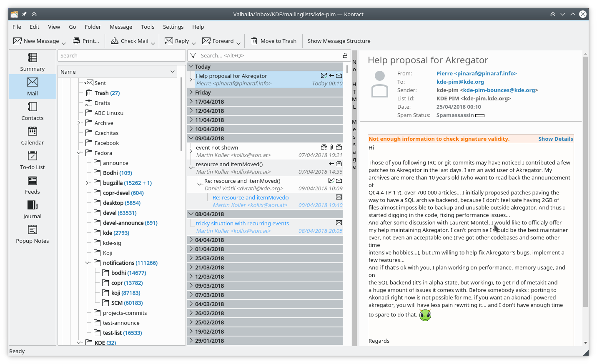Image resolution: width=597 pixels, height=364 pixels.
Task: Expand the Archive folder
Action: [79, 123]
